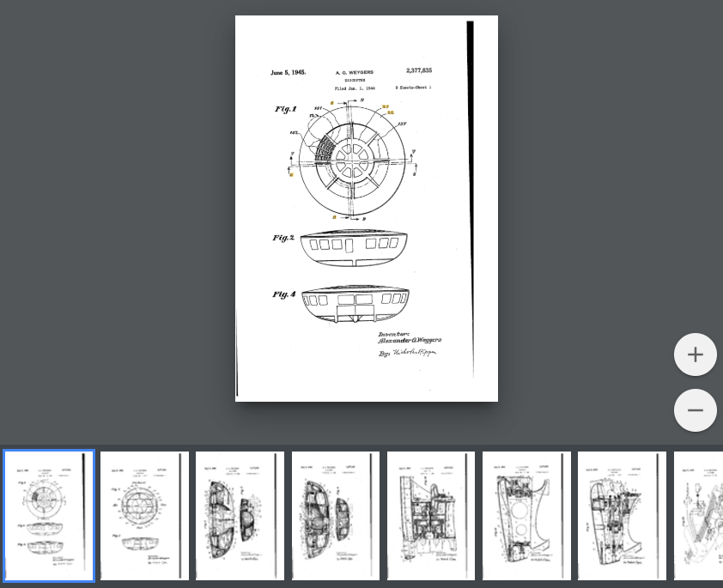Click the Fig.1 top-view disc drawing
Image resolution: width=723 pixels, height=588 pixels.
coord(352,160)
